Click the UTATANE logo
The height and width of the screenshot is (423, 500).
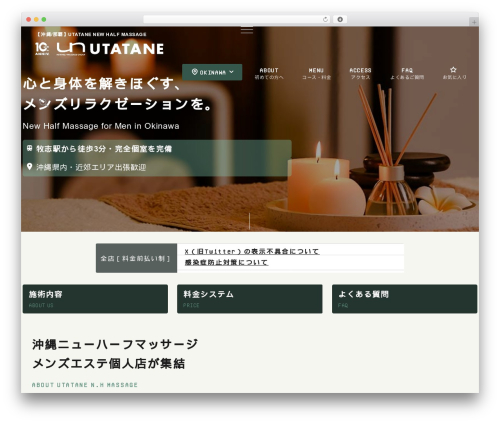click(110, 49)
